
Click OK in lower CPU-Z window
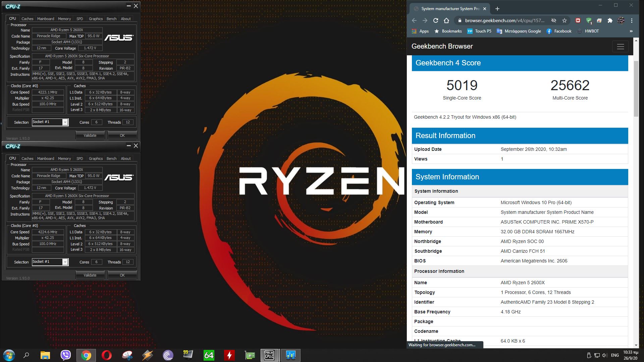[x=122, y=275]
